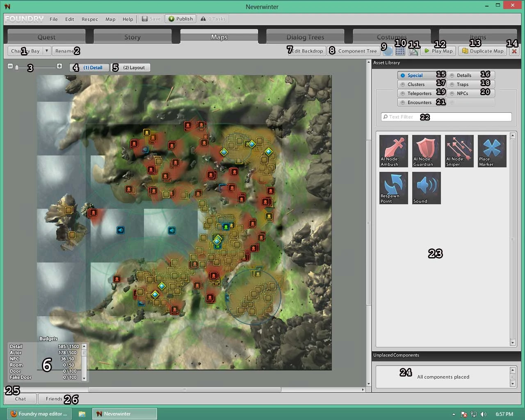
Task: Toggle the grid icon in the map toolbar
Action: (x=400, y=51)
